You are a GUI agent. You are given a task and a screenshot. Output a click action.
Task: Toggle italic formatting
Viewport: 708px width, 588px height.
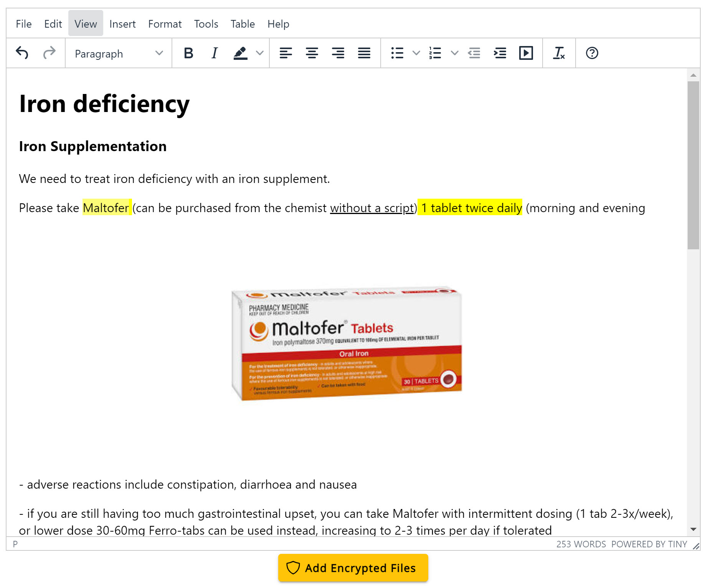(x=215, y=53)
